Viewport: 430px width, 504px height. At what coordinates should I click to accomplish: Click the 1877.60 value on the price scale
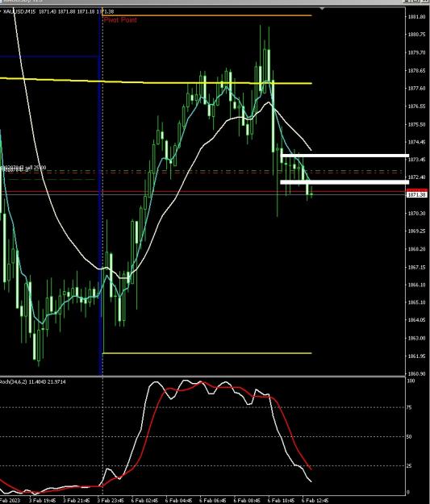416,88
